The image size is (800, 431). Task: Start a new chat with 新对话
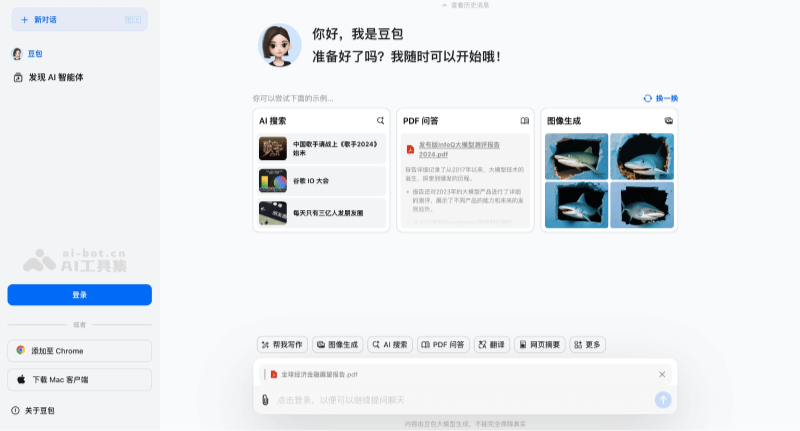pyautogui.click(x=80, y=19)
